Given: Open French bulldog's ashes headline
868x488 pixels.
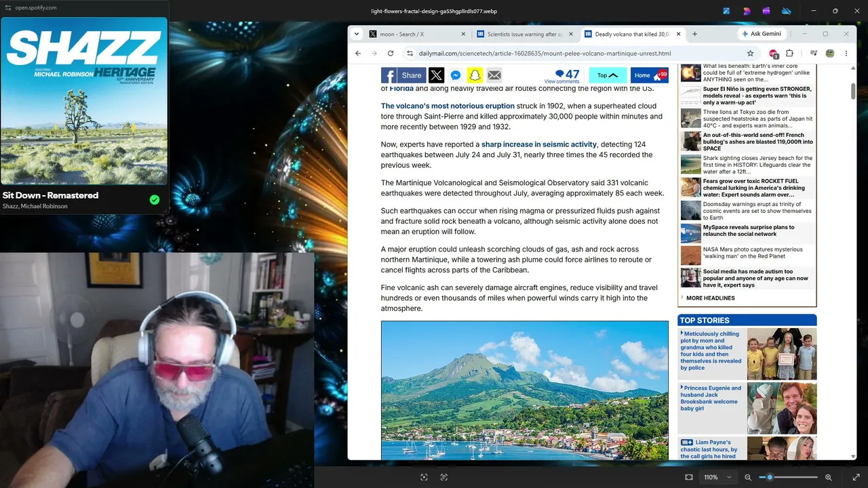Looking at the screenshot, I should coord(757,142).
